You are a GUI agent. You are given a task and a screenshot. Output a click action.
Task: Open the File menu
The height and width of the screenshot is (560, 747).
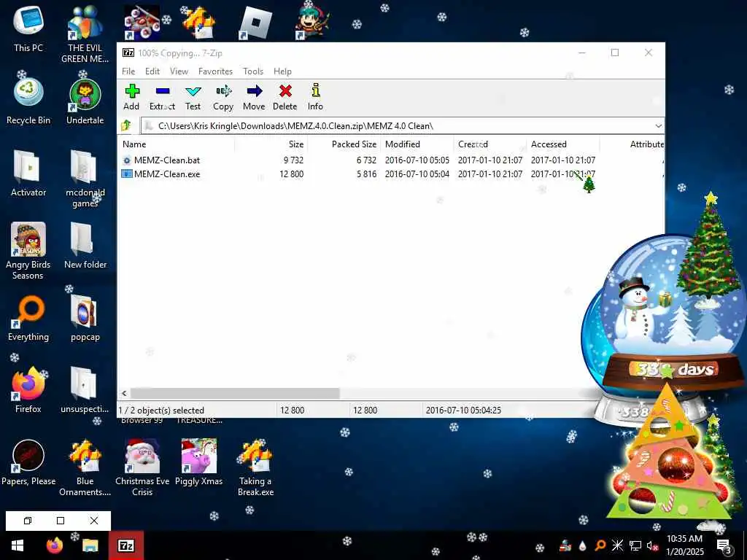(x=128, y=71)
